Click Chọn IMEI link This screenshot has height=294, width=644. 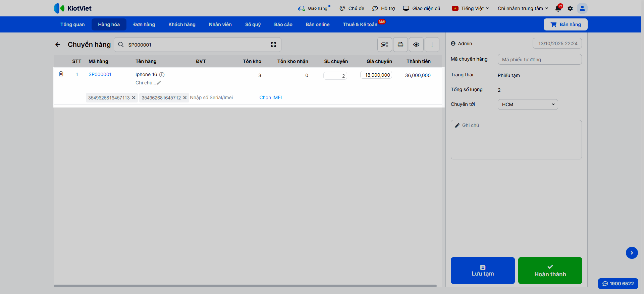[x=271, y=97]
